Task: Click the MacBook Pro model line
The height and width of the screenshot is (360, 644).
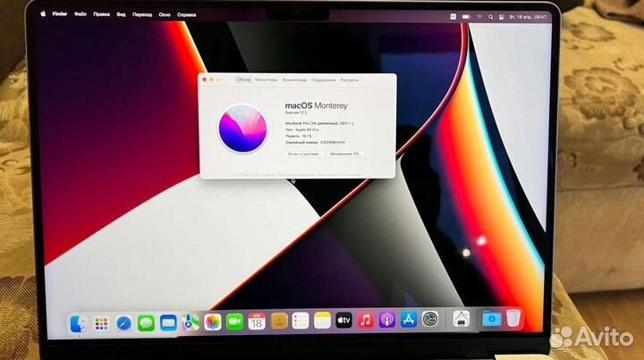Action: pyautogui.click(x=319, y=123)
